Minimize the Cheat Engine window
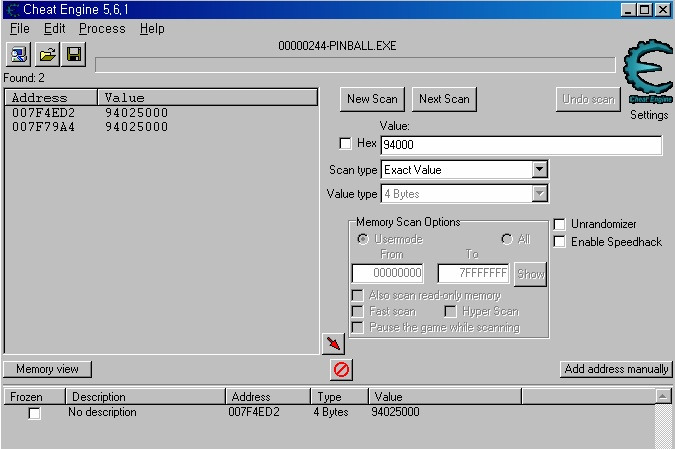675x449 pixels. [x=628, y=10]
